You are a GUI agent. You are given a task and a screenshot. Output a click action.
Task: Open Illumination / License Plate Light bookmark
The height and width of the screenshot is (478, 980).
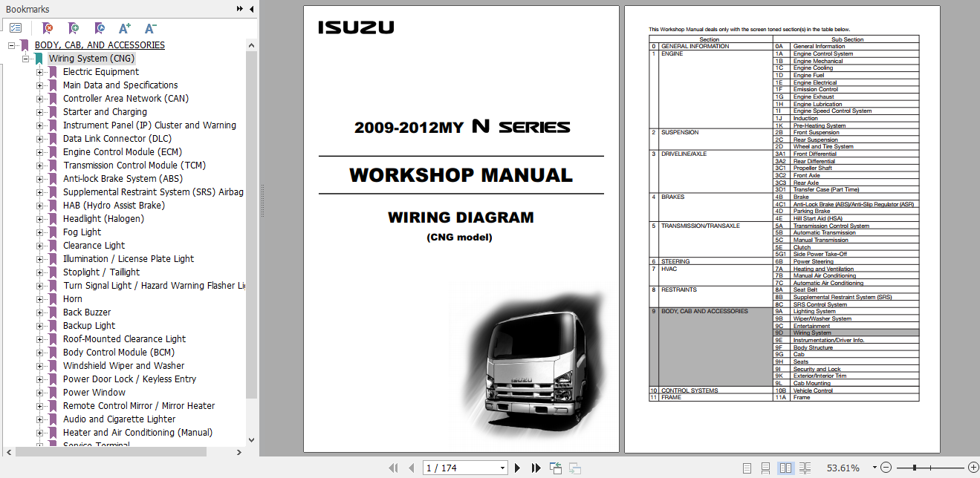tap(129, 259)
